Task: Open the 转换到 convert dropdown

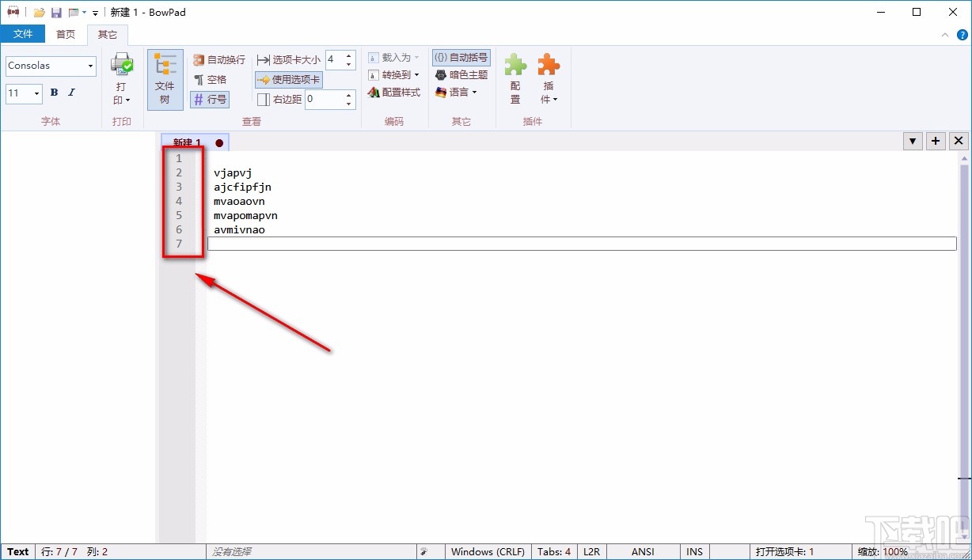Action: tap(393, 74)
